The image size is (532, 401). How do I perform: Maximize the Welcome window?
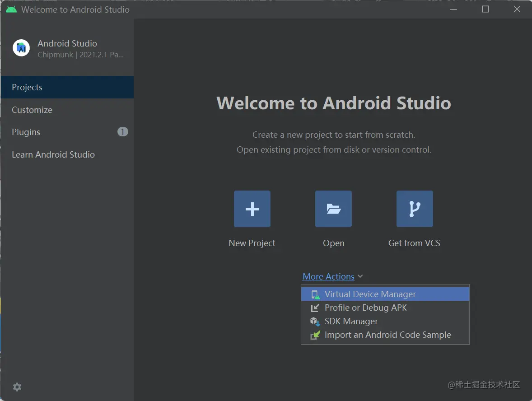[485, 9]
